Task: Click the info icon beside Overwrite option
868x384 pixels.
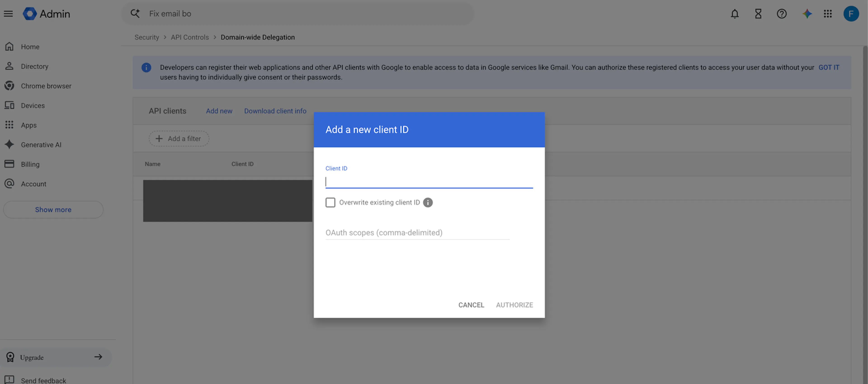Action: click(428, 203)
